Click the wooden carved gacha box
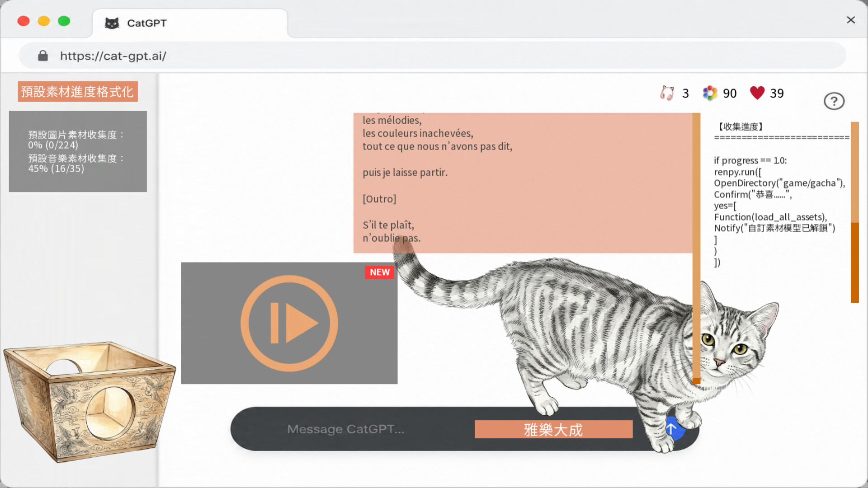Screen dimensions: 868x488 point(89,401)
